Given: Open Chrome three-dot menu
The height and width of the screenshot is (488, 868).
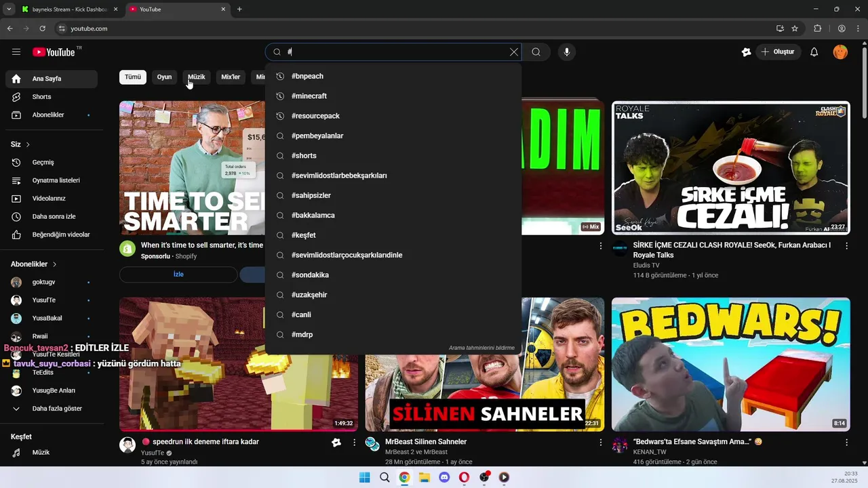Looking at the screenshot, I should [859, 28].
